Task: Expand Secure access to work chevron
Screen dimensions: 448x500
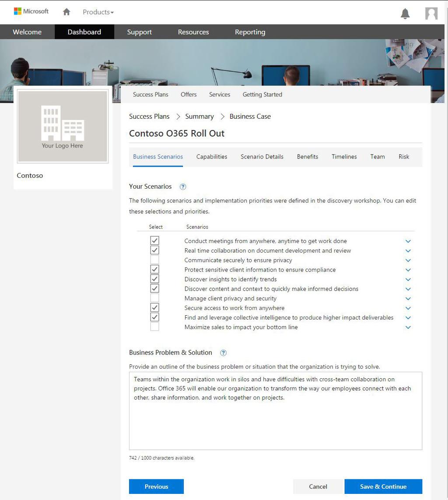Action: [x=408, y=308]
